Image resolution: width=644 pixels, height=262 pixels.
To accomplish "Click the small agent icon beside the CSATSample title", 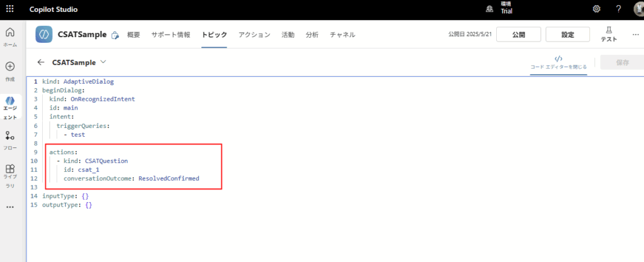I will (116, 35).
